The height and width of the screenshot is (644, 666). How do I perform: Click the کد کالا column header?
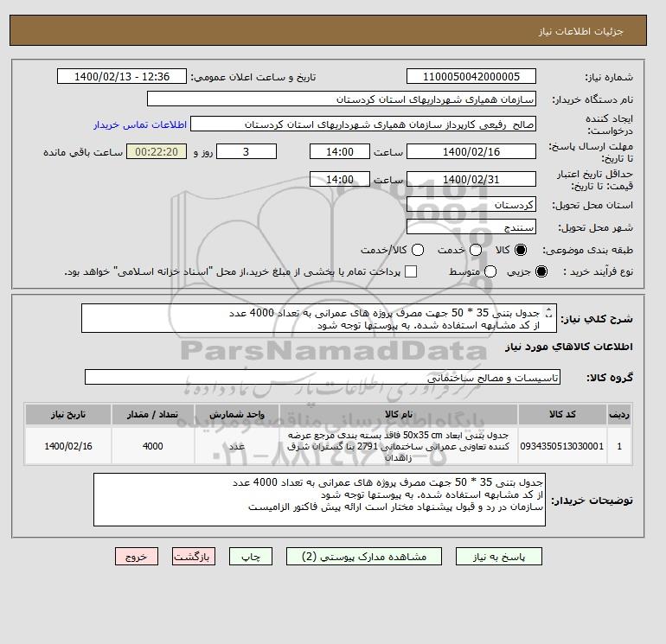(562, 414)
